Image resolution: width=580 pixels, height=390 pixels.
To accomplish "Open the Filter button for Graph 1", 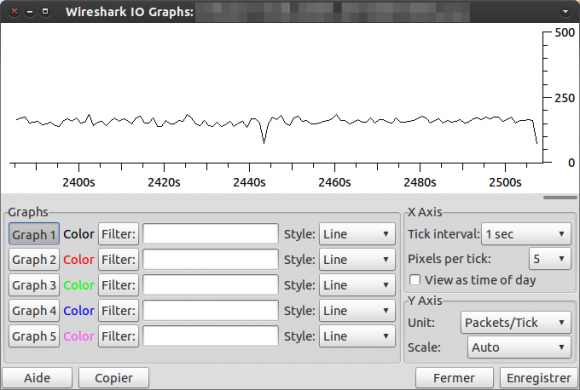I will 118,234.
